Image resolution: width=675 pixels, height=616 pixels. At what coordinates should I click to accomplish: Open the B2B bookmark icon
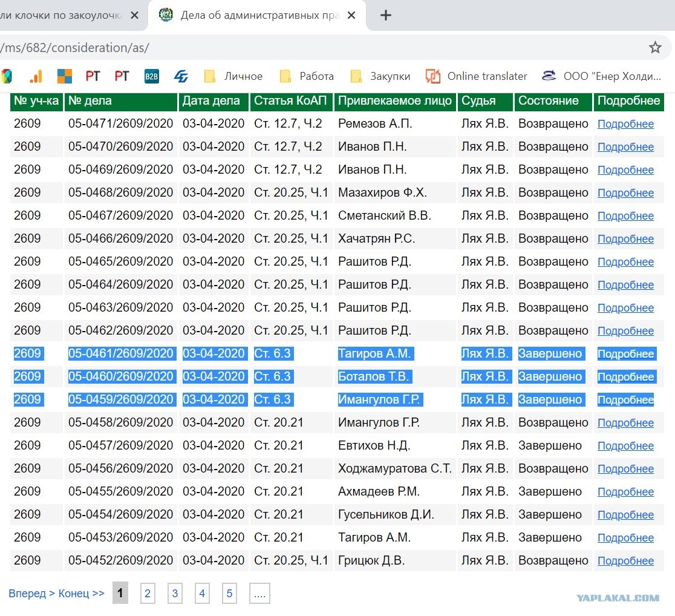152,76
